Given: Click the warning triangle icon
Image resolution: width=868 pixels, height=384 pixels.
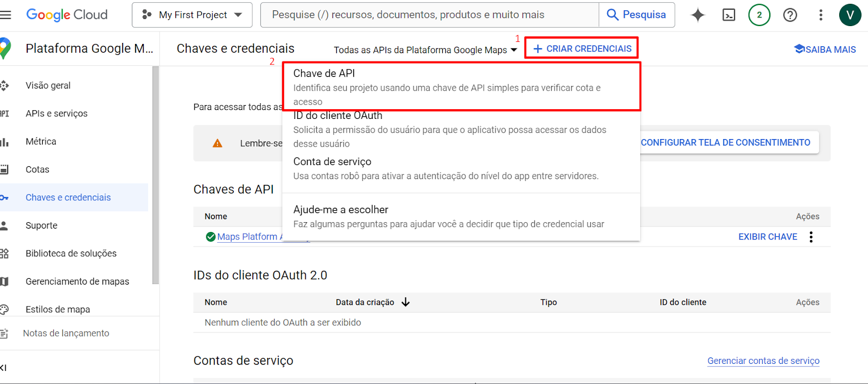Looking at the screenshot, I should [218, 143].
